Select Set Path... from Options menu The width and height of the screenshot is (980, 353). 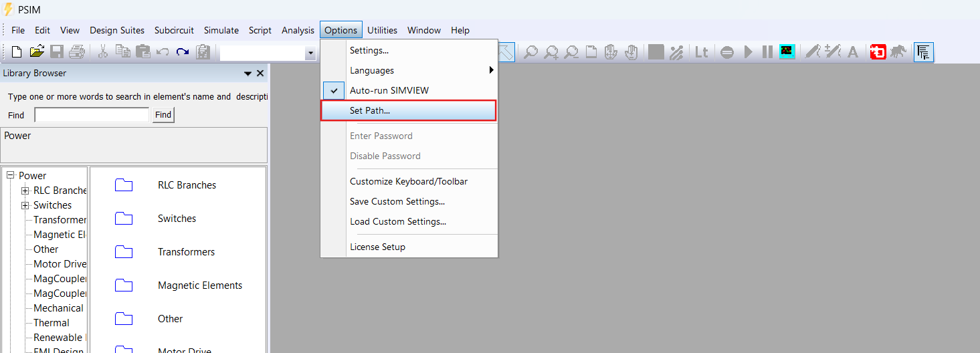pyautogui.click(x=409, y=110)
